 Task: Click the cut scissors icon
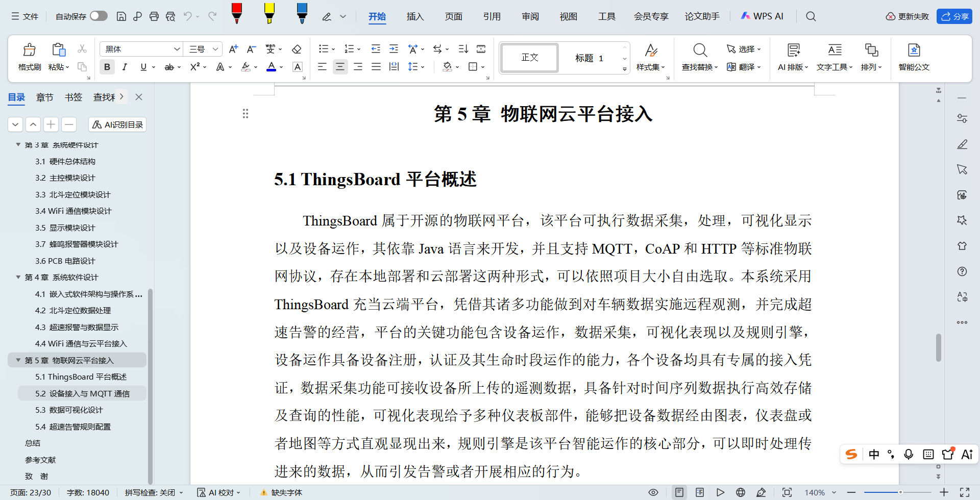[x=82, y=49]
